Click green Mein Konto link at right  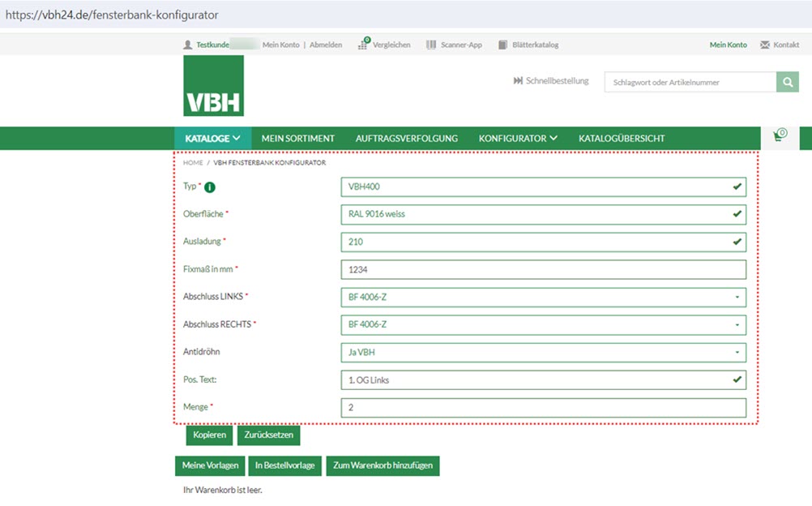click(x=728, y=45)
